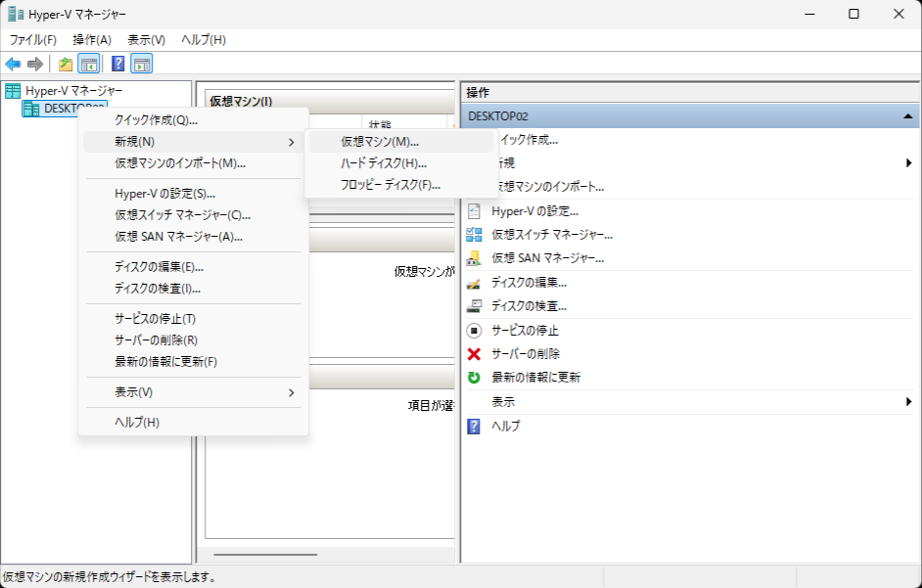Viewport: 922px width, 588px height.
Task: Choose ディスクの編集(E)... in the context menu
Action: tap(193, 267)
